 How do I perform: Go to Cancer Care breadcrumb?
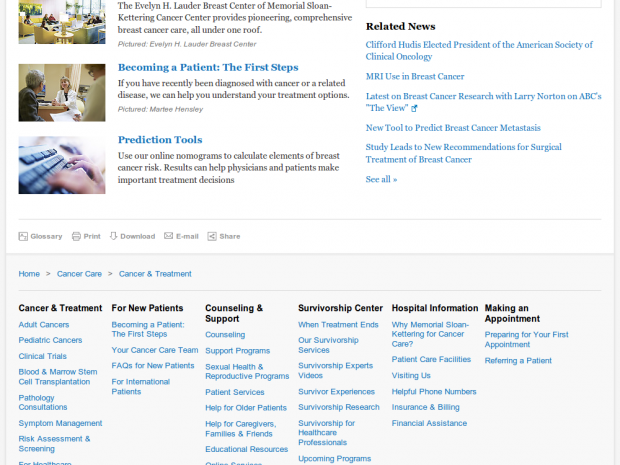click(79, 274)
